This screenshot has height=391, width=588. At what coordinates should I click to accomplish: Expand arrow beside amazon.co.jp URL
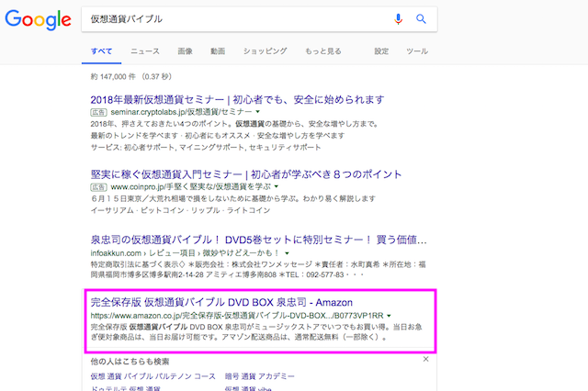click(x=389, y=316)
